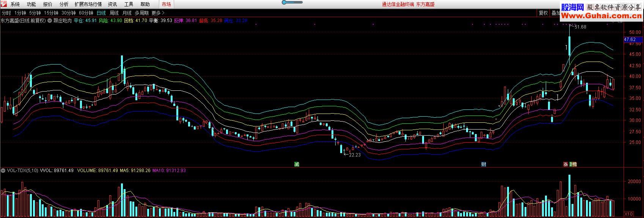Click the 榜 event marker icon
This screenshot has height=218, width=644.
pos(574,164)
